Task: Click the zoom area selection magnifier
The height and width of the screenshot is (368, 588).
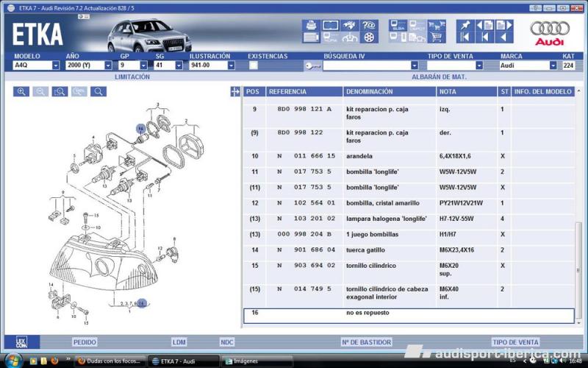Action: point(60,91)
